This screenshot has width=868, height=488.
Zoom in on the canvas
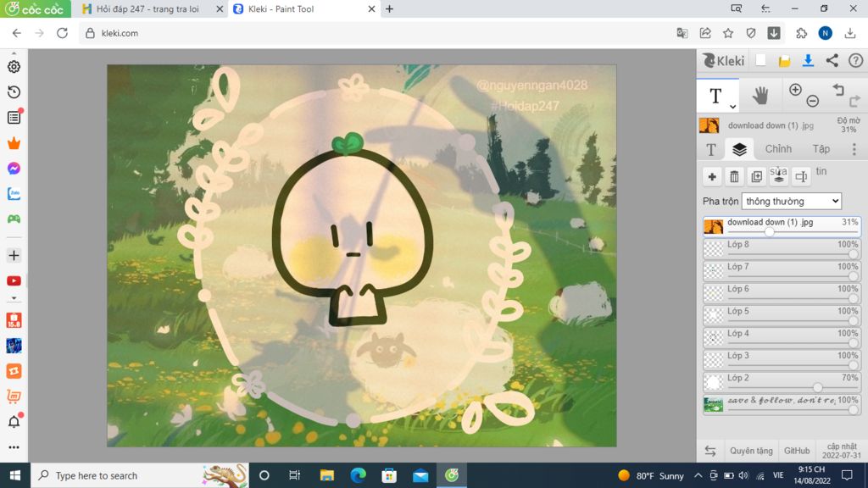pyautogui.click(x=795, y=90)
